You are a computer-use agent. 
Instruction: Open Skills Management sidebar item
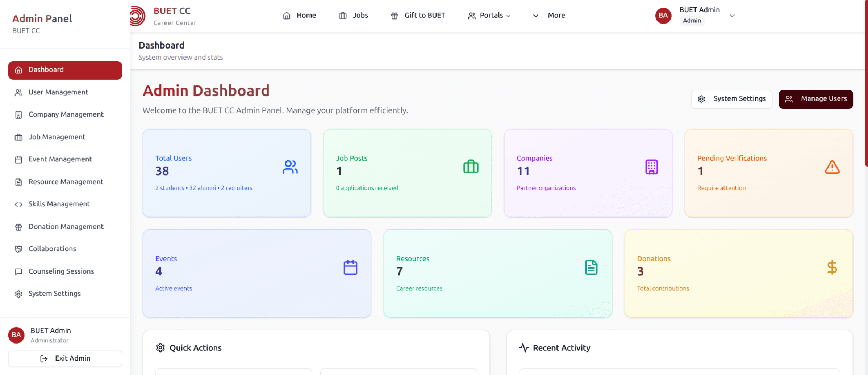(59, 204)
